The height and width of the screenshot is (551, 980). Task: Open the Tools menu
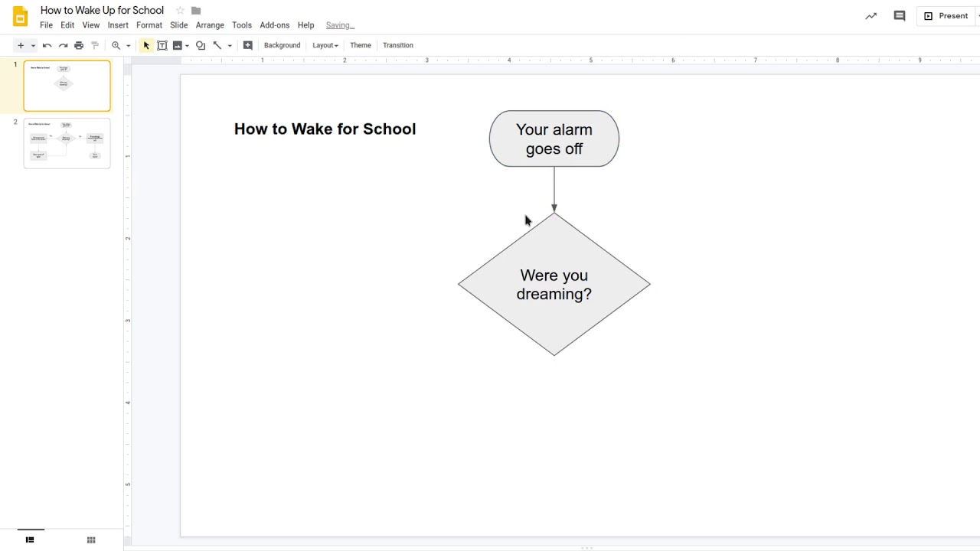[242, 25]
